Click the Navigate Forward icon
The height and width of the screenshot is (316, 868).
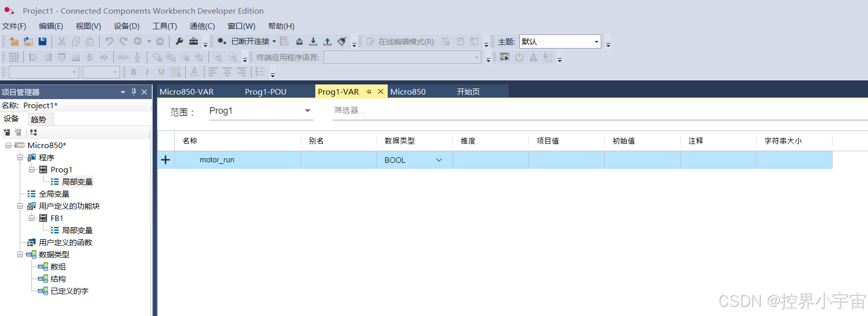coord(160,41)
